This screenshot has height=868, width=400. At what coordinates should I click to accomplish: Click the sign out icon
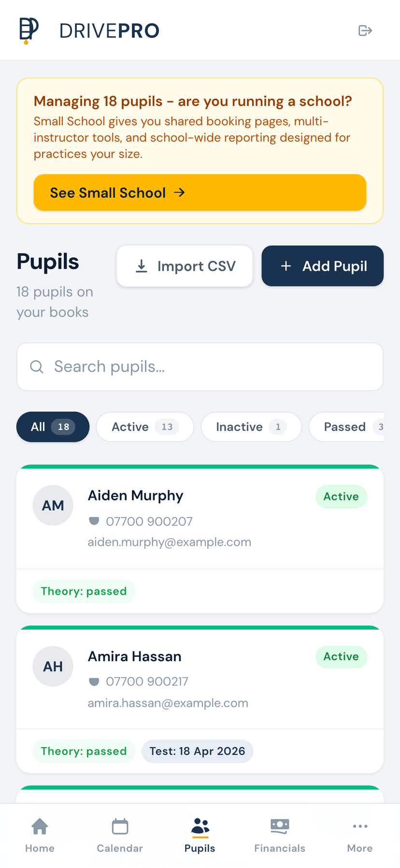[366, 30]
